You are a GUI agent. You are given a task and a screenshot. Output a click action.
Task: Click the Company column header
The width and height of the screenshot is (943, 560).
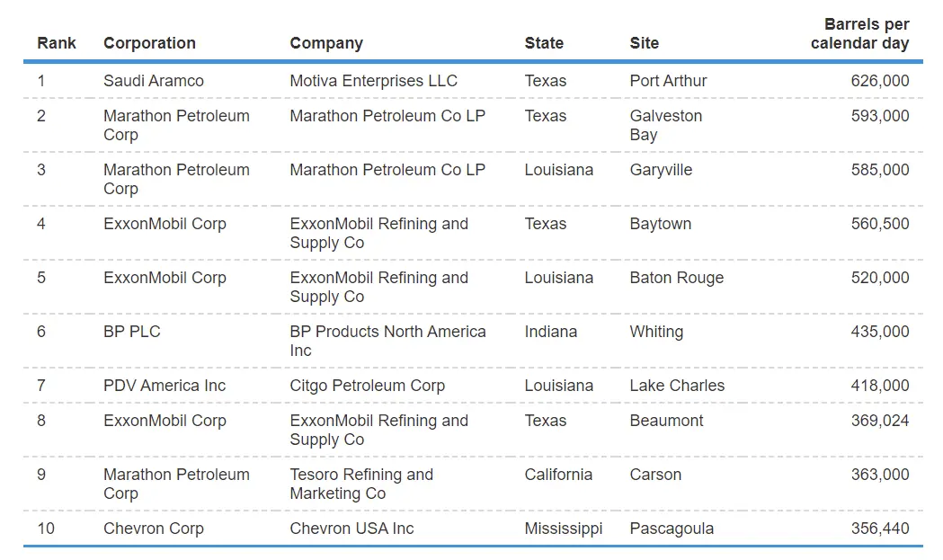pyautogui.click(x=326, y=43)
